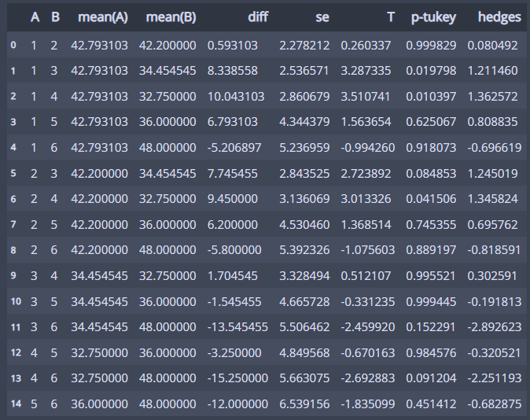
Task: Click se value 6.539156
Action: coord(304,404)
